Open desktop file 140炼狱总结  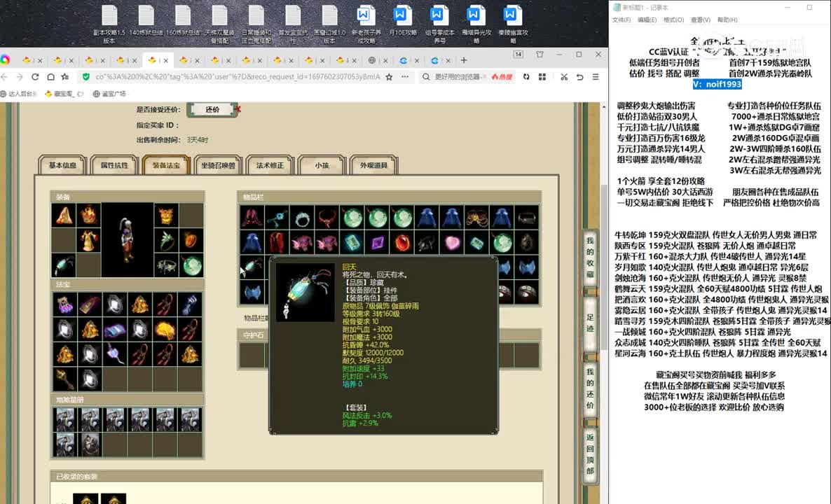(146, 21)
